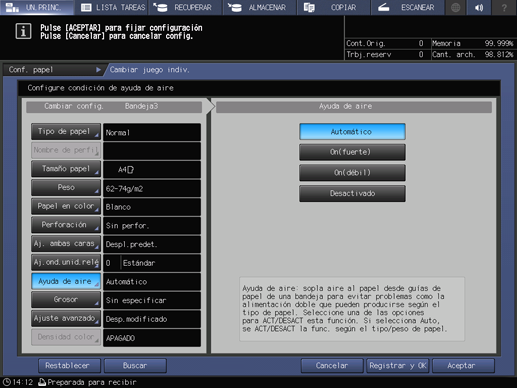Click the Cant. arch. 98.812% readout
This screenshot has height=388, width=517.
click(x=472, y=54)
